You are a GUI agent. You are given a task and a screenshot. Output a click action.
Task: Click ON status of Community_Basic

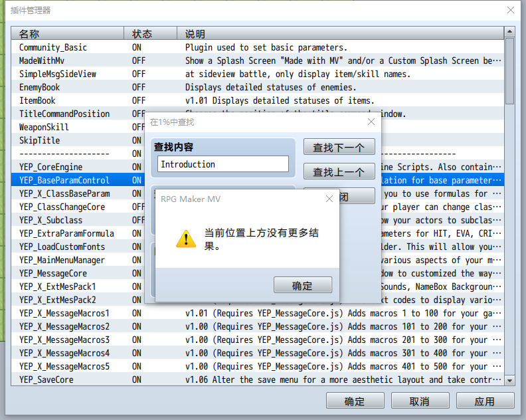(137, 47)
